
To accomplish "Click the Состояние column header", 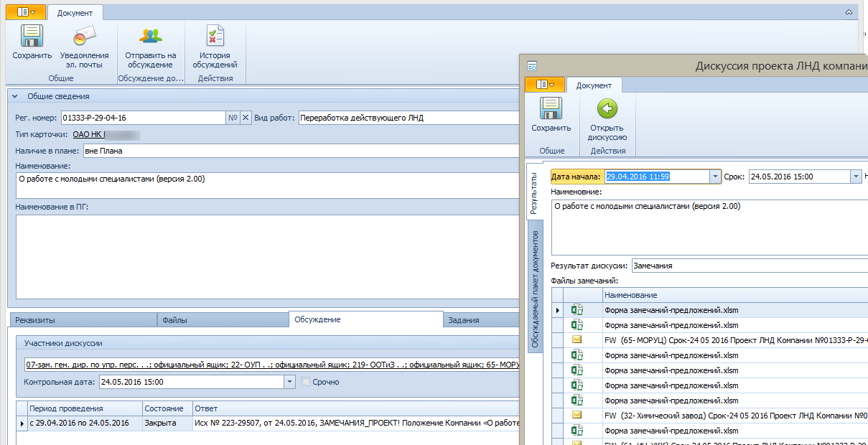I will [x=167, y=408].
